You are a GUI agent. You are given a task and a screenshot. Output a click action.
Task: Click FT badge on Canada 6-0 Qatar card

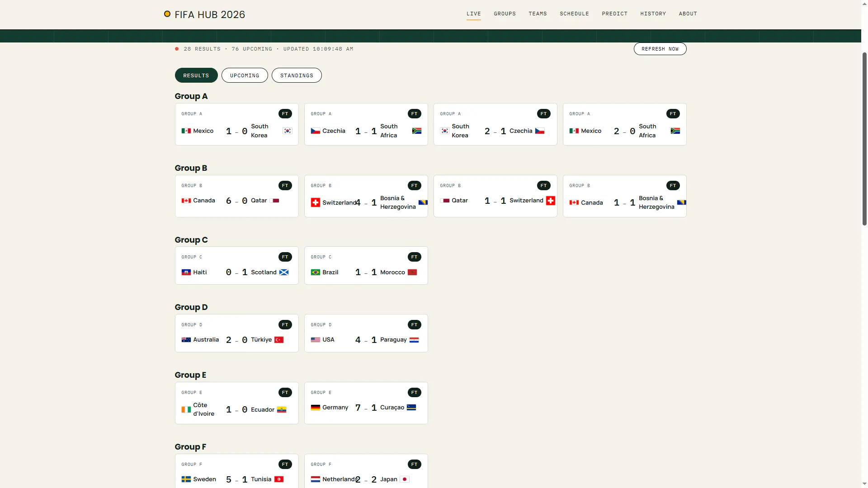point(285,186)
